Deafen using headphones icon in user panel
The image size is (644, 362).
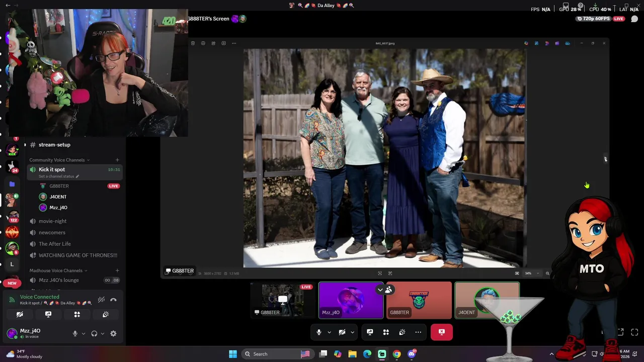coord(94,333)
